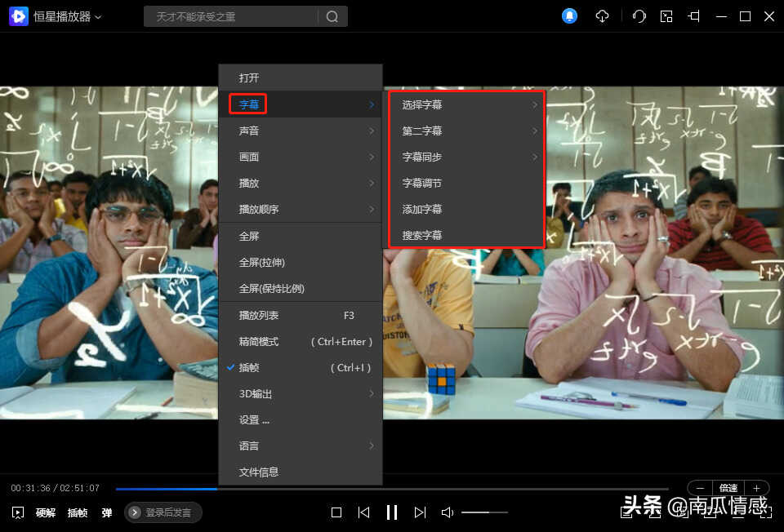The image size is (784, 532).
Task: Open the playlist panel icon at bottom-left
Action: coord(18,512)
